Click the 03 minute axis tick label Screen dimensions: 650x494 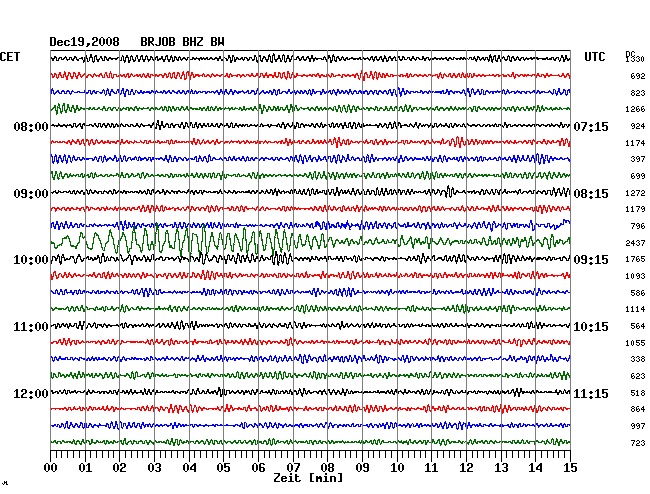(x=154, y=468)
